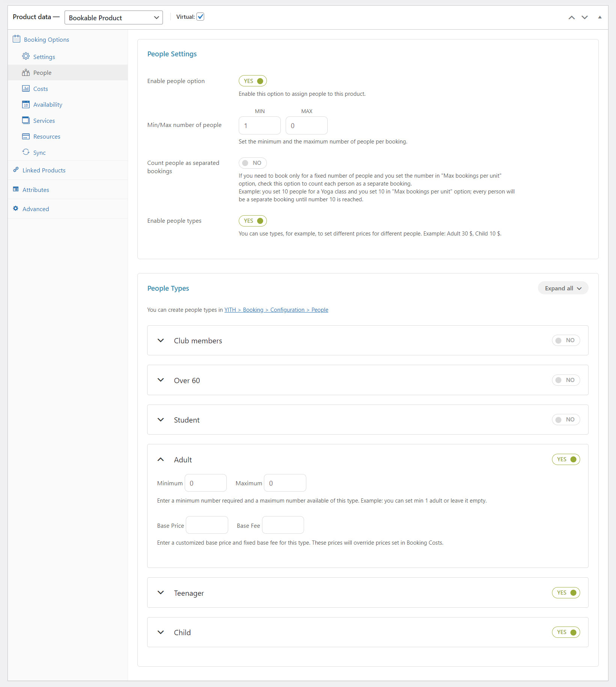This screenshot has width=616, height=687.
Task: Enable Count people as separated bookings
Action: 253,163
